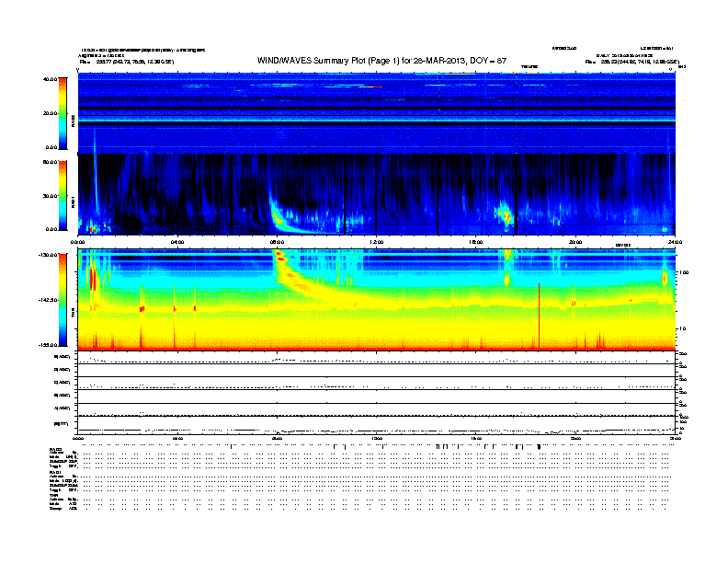728x563 pixels.
Task: Click the 100 label on TNR right axis
Action: coord(684,272)
